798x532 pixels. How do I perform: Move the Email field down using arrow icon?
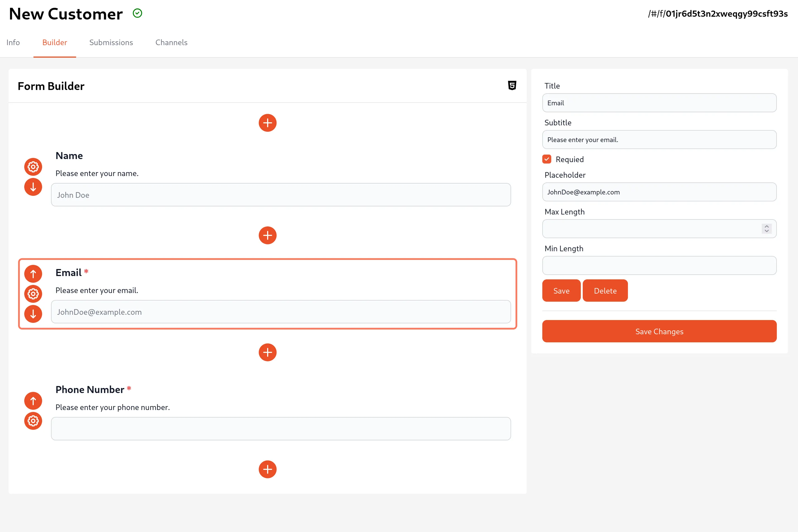pos(33,314)
